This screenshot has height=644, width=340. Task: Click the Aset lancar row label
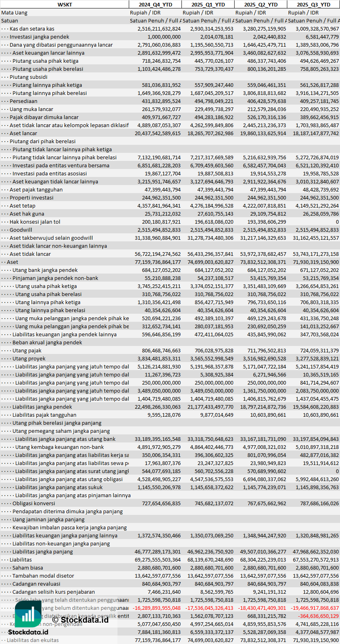[23, 133]
